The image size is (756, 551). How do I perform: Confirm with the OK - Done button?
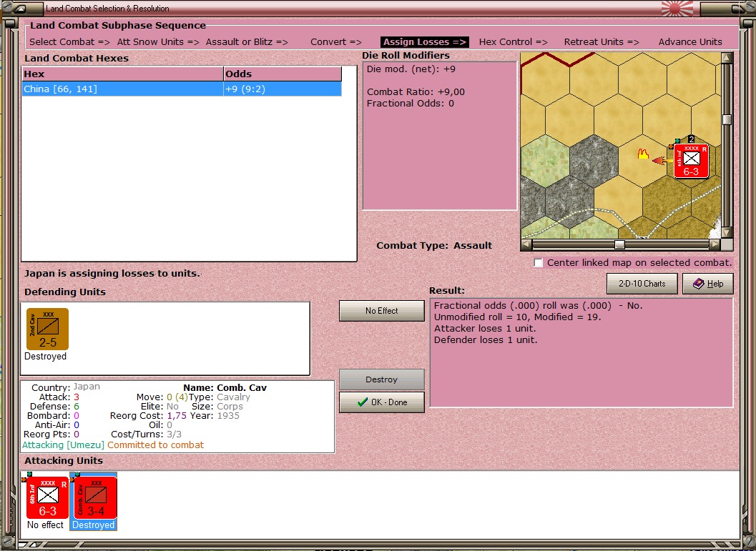coord(381,402)
